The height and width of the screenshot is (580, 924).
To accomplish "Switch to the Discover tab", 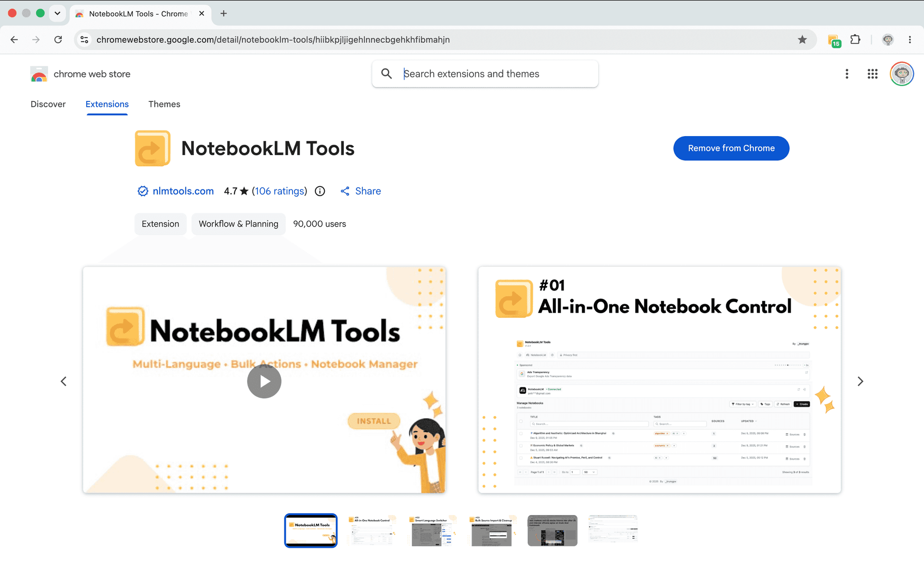I will [x=48, y=104].
